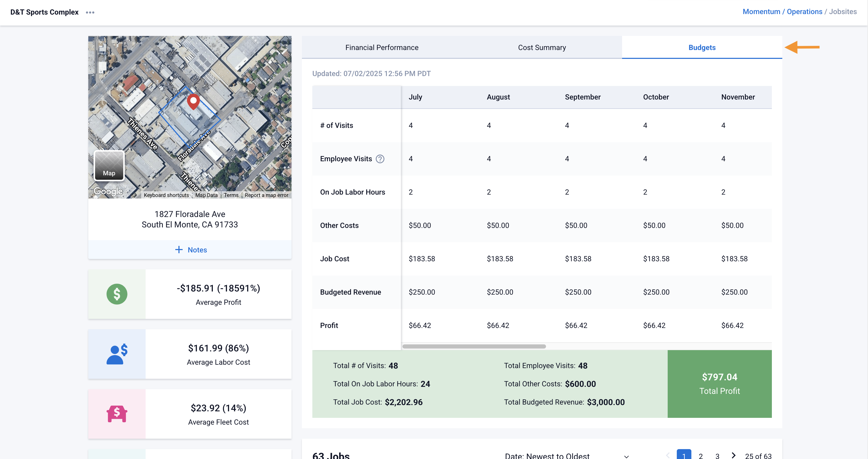868x459 pixels.
Task: Click the Operations breadcrumb link
Action: pyautogui.click(x=804, y=12)
